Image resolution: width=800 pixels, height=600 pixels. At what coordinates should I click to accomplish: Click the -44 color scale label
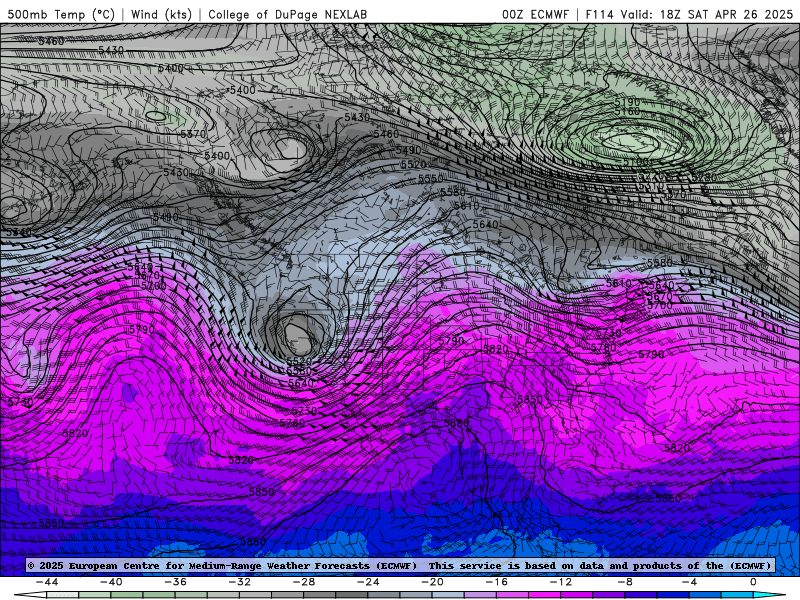pos(47,582)
